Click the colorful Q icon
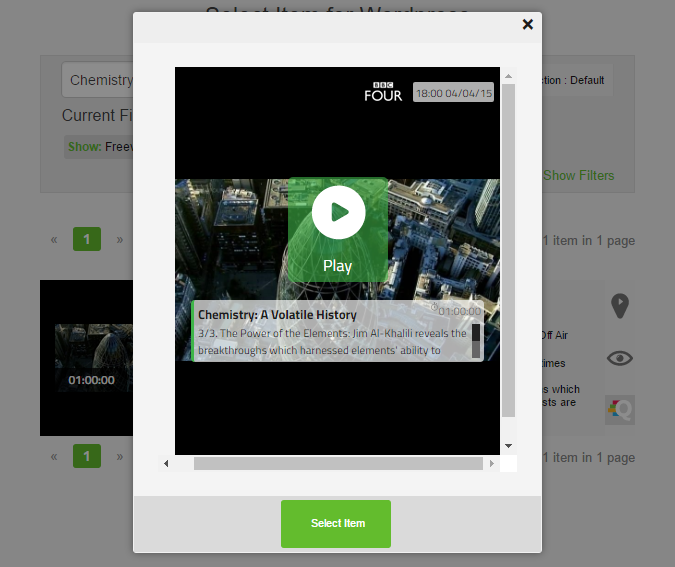The image size is (675, 567). (620, 410)
